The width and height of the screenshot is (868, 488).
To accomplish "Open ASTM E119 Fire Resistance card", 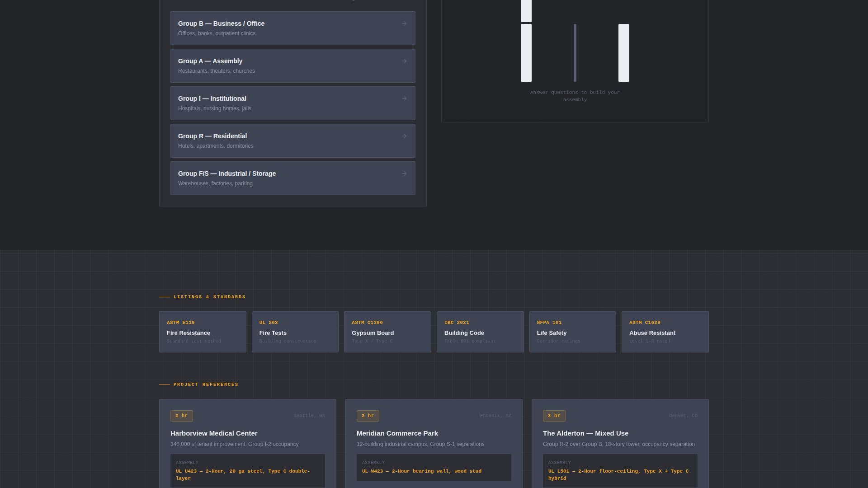I will click(203, 332).
